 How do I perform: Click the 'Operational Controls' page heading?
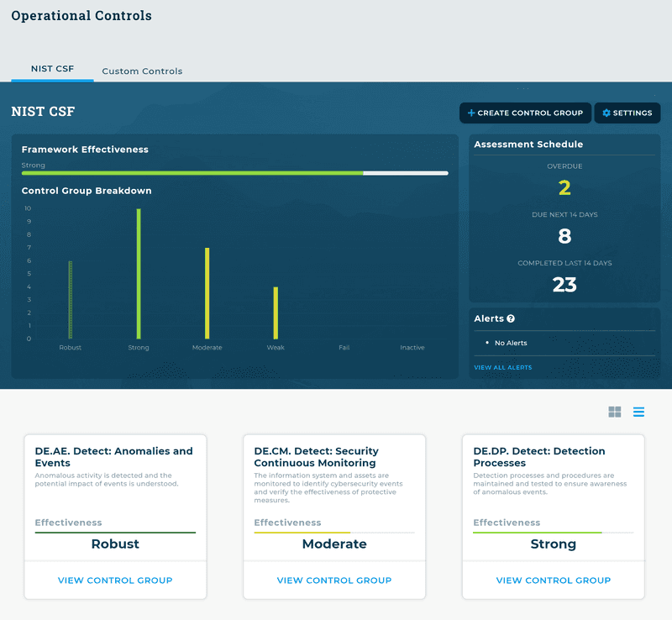81,15
